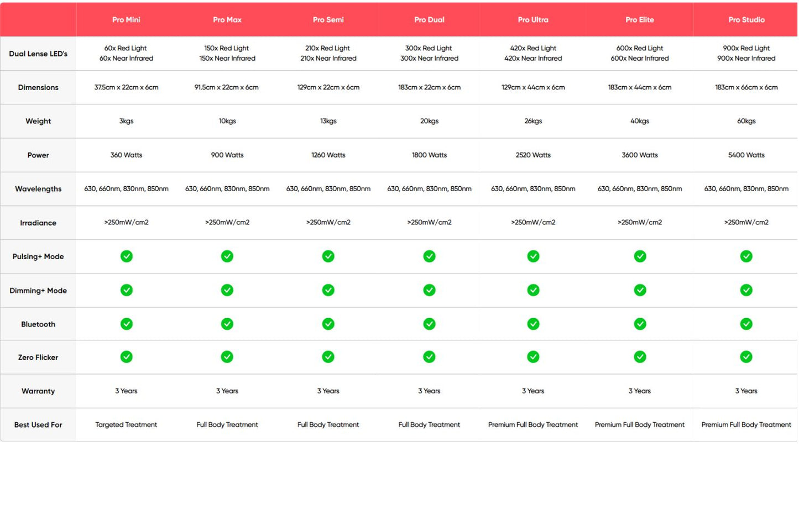Select the Pro Mini column header
The width and height of the screenshot is (799, 532).
point(126,19)
